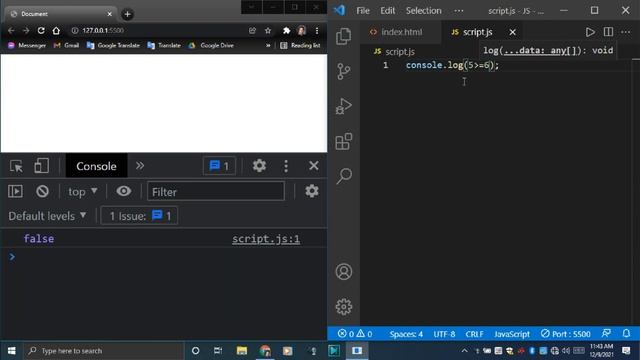
Task: Open Accounts icon in VS Code activity bar
Action: pyautogui.click(x=344, y=271)
